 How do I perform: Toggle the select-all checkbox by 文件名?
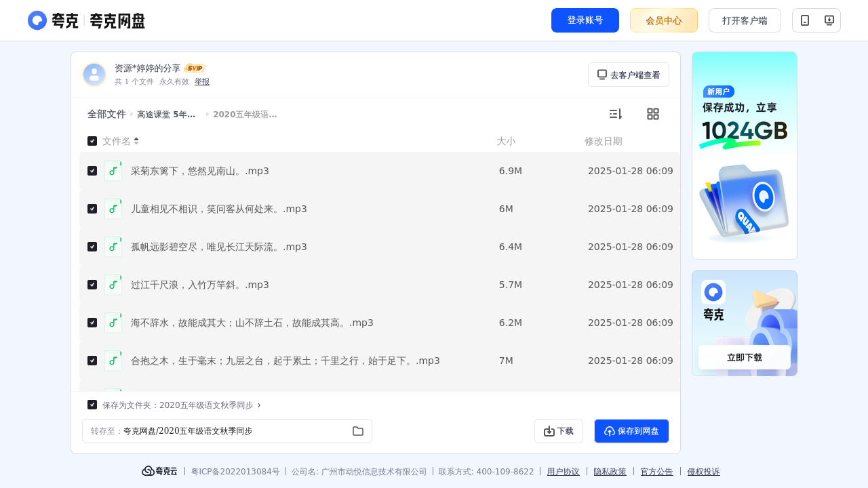tap(92, 141)
